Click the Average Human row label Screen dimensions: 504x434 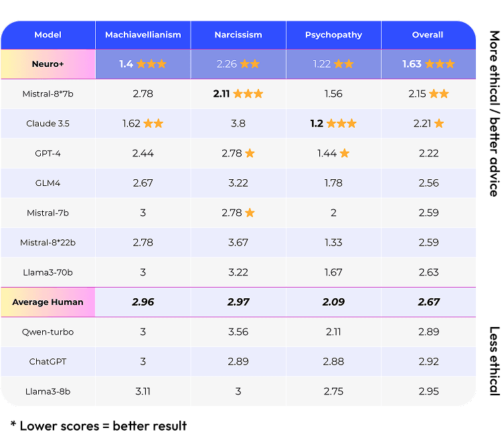[48, 302]
